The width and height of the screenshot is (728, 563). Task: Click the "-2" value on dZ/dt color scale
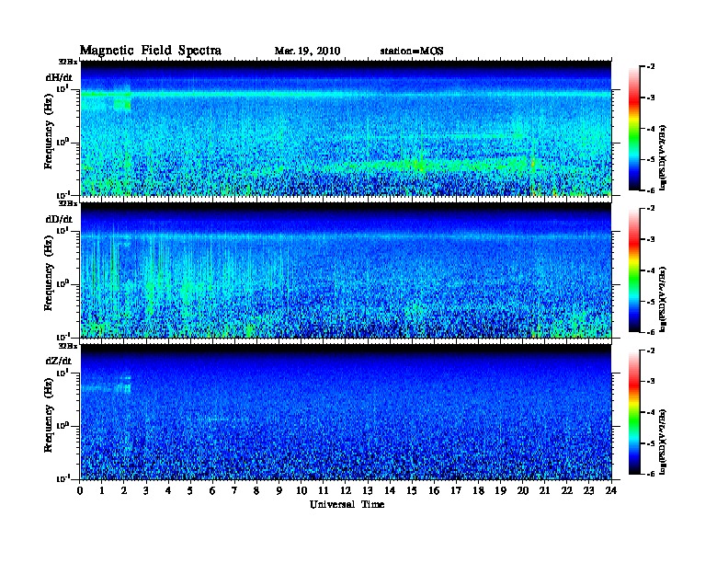point(651,351)
